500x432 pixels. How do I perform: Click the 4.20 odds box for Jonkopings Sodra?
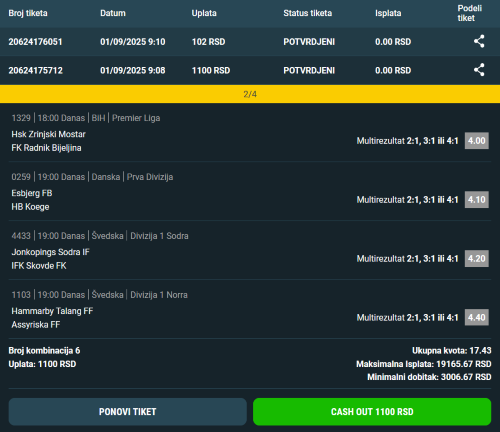tap(477, 259)
